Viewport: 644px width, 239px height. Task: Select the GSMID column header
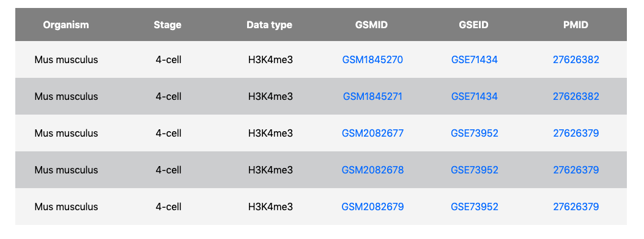click(x=371, y=25)
